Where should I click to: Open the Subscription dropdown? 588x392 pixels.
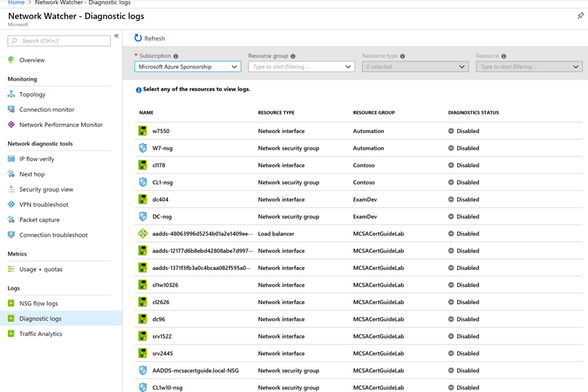pos(187,67)
